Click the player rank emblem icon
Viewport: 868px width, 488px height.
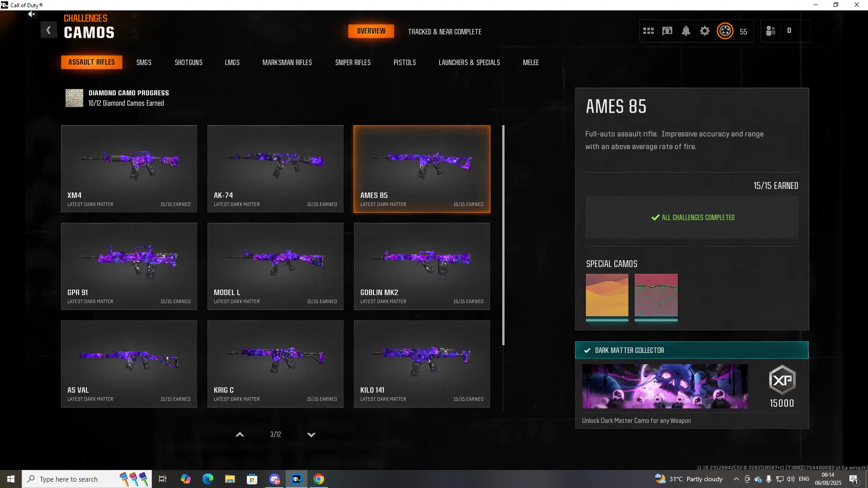click(725, 31)
